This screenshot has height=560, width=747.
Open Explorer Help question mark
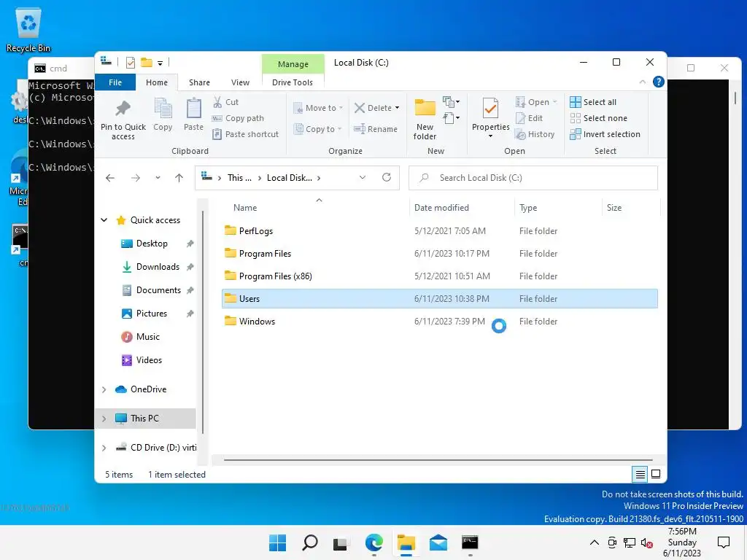pyautogui.click(x=659, y=82)
